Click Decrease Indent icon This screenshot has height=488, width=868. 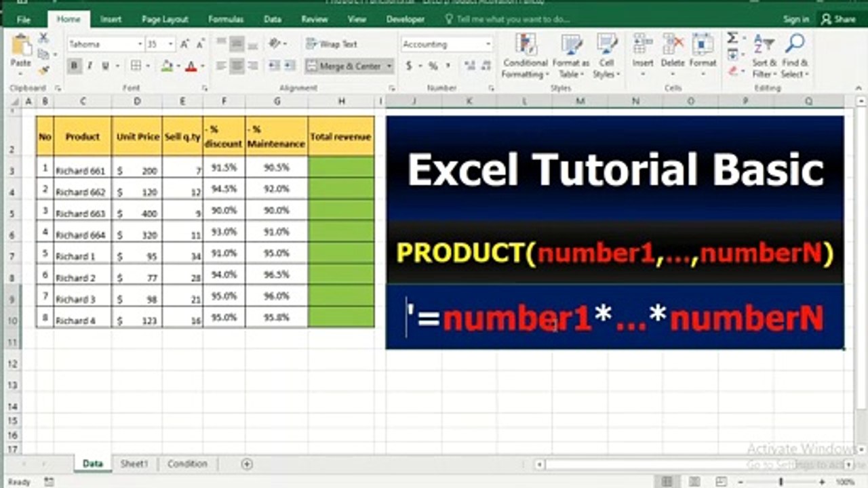[273, 66]
